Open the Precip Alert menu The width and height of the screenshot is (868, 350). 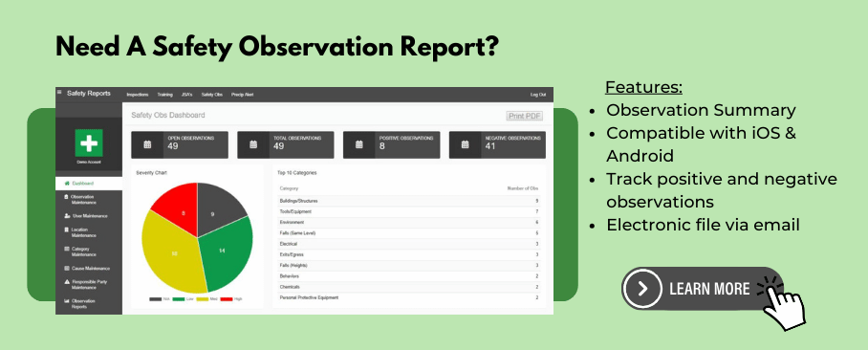(x=243, y=95)
